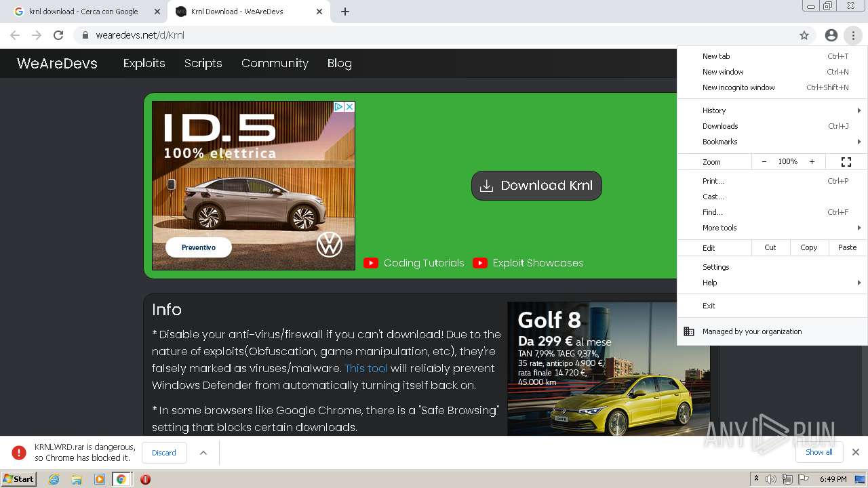Click Copy in the Edit row
Screen dimensions: 868x488
coord(809,247)
